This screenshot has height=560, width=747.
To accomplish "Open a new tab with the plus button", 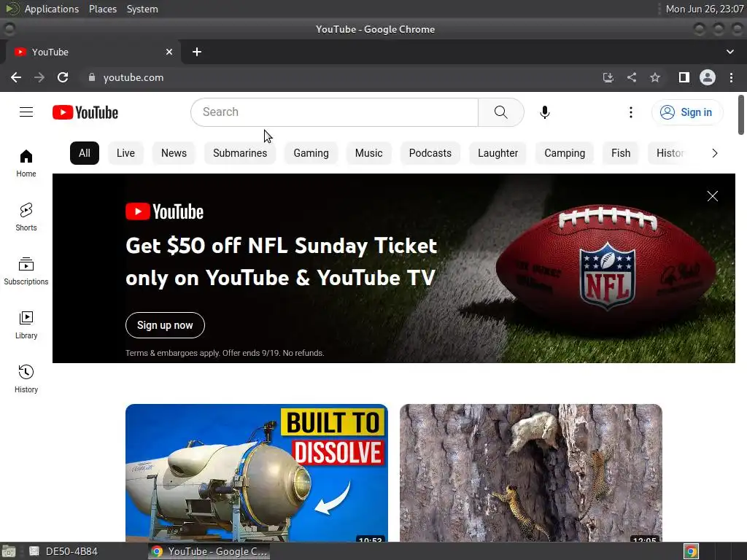I will (x=197, y=52).
